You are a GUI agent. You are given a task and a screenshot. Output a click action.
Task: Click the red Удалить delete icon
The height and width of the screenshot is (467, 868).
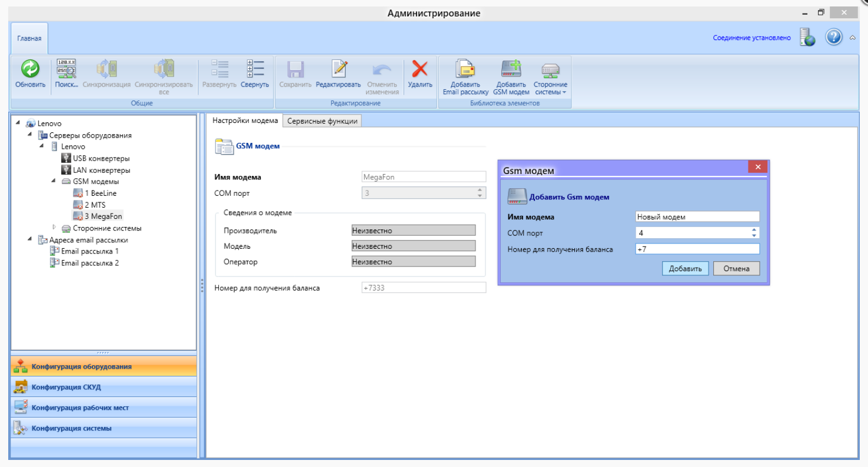[420, 70]
